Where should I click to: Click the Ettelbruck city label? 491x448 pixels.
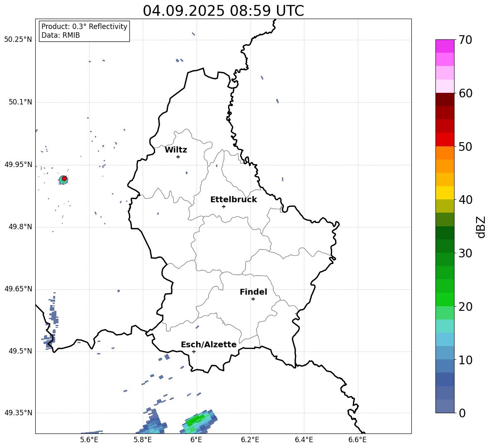coord(233,200)
